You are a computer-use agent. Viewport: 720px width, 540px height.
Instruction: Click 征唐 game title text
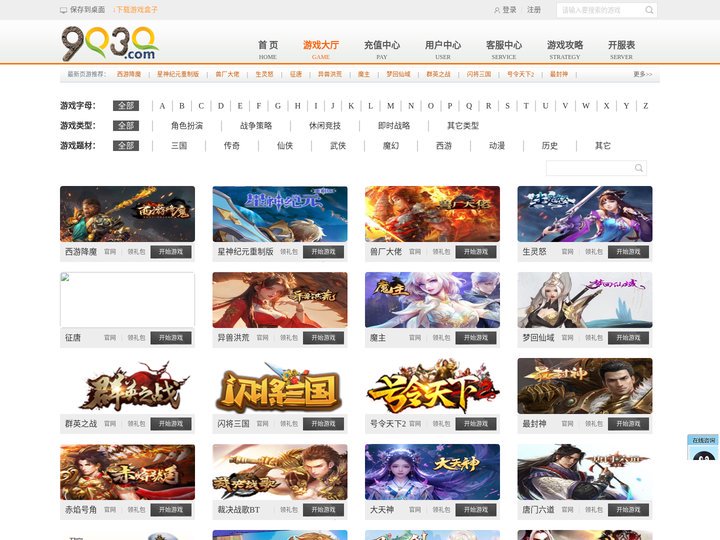[73, 338]
